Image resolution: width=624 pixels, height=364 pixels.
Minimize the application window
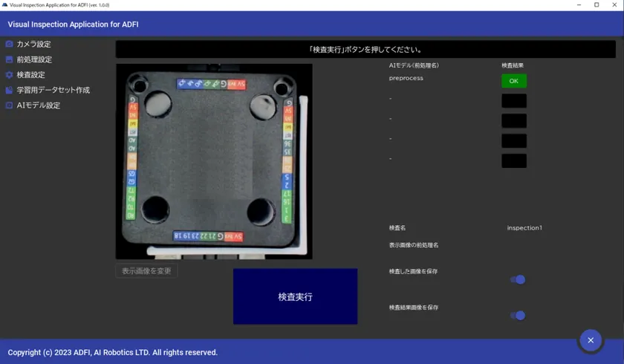coord(579,4)
